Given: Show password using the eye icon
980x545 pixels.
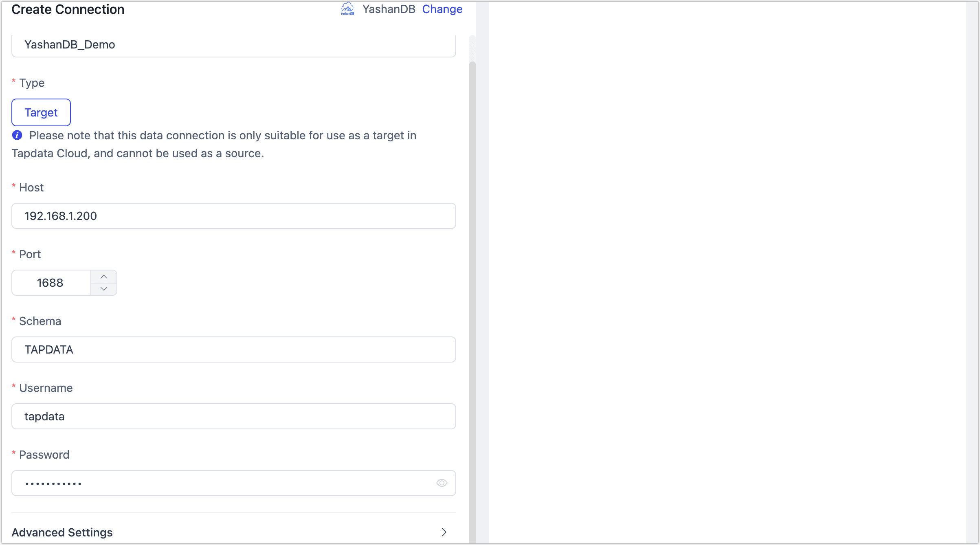Looking at the screenshot, I should pyautogui.click(x=442, y=483).
